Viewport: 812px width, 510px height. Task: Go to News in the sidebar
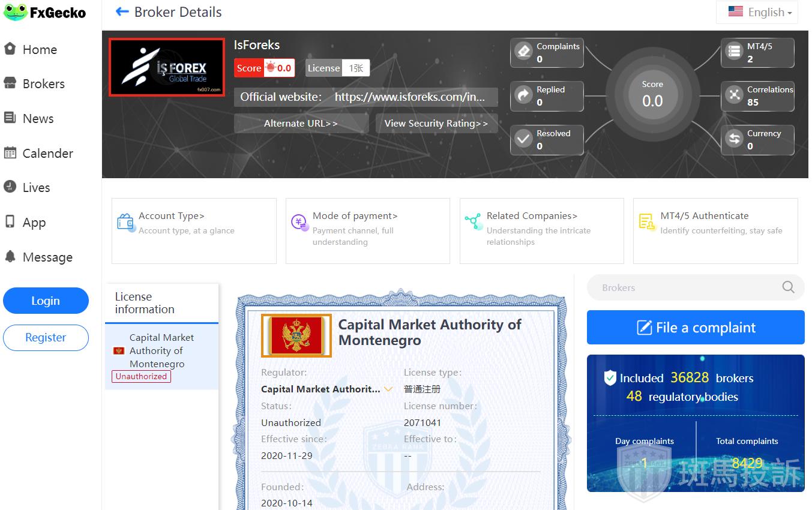pyautogui.click(x=38, y=119)
